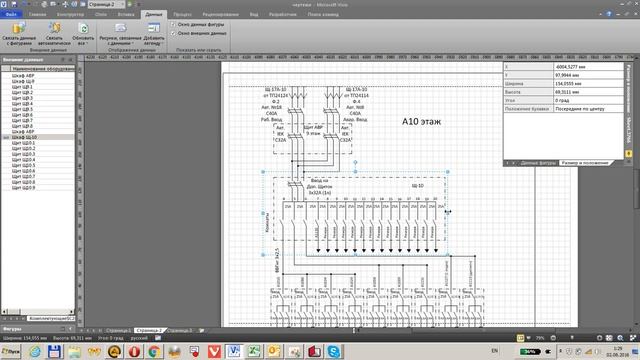Click the rotation handle above selected shape
This screenshot has width=640, height=360.
pos(355,162)
